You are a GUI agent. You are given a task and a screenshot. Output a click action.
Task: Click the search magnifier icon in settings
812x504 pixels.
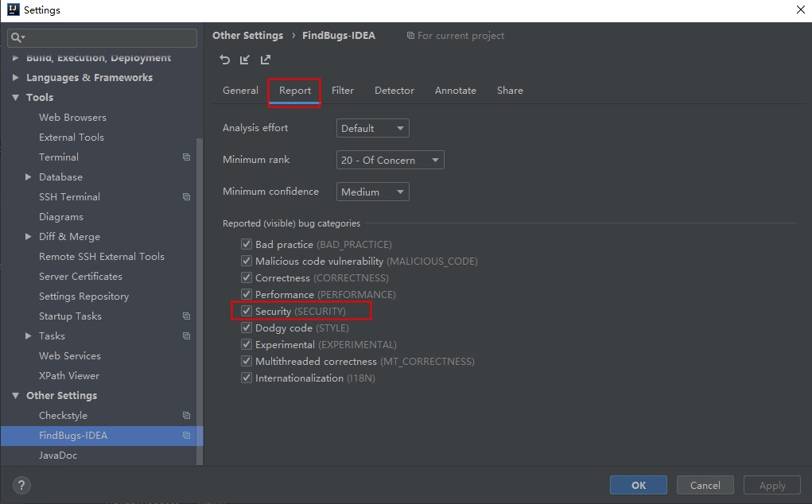click(x=17, y=37)
